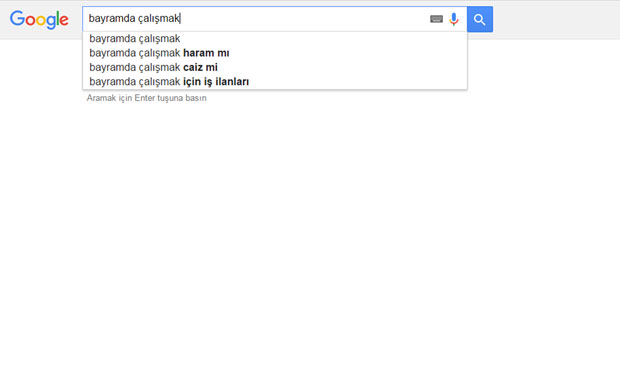Click the bold "için iş ilanları" text
The height and width of the screenshot is (380, 620).
pyautogui.click(x=216, y=82)
